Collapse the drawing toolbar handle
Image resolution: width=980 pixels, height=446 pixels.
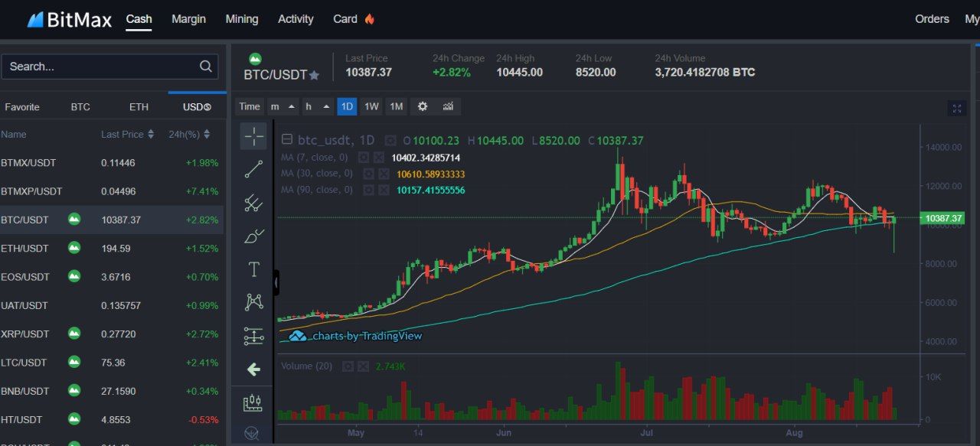pyautogui.click(x=276, y=283)
